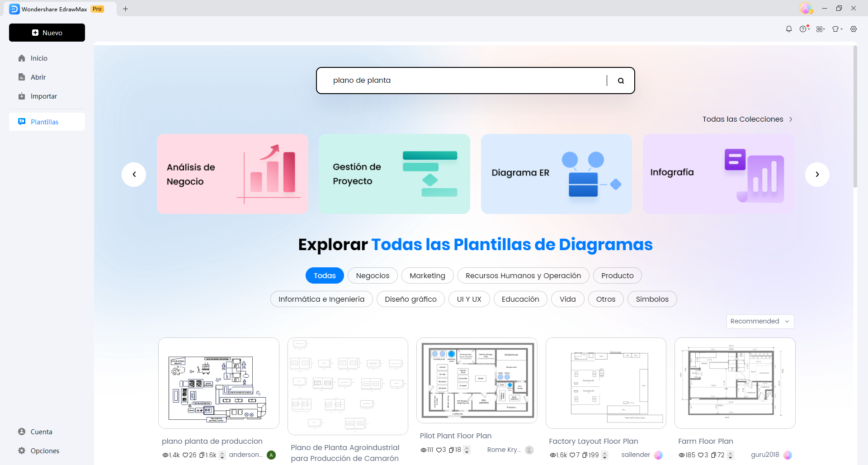Go back using the left carousel chevron
The width and height of the screenshot is (868, 465).
click(x=134, y=174)
